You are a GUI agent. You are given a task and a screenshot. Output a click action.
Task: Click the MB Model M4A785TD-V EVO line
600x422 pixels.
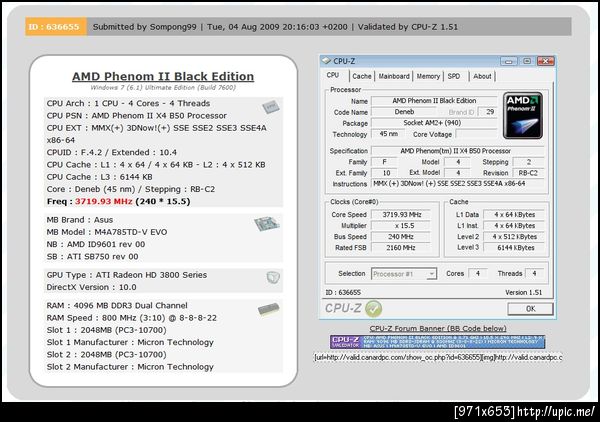tap(107, 232)
